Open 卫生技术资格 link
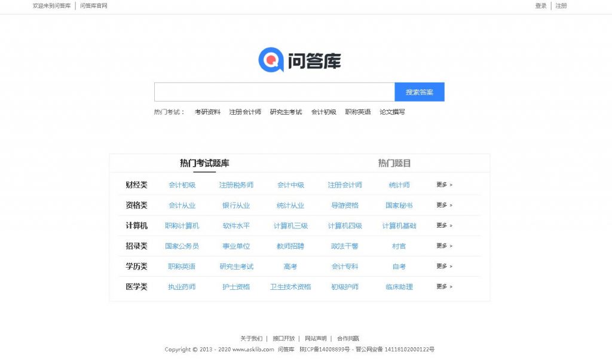The height and width of the screenshot is (364, 612). coord(290,286)
